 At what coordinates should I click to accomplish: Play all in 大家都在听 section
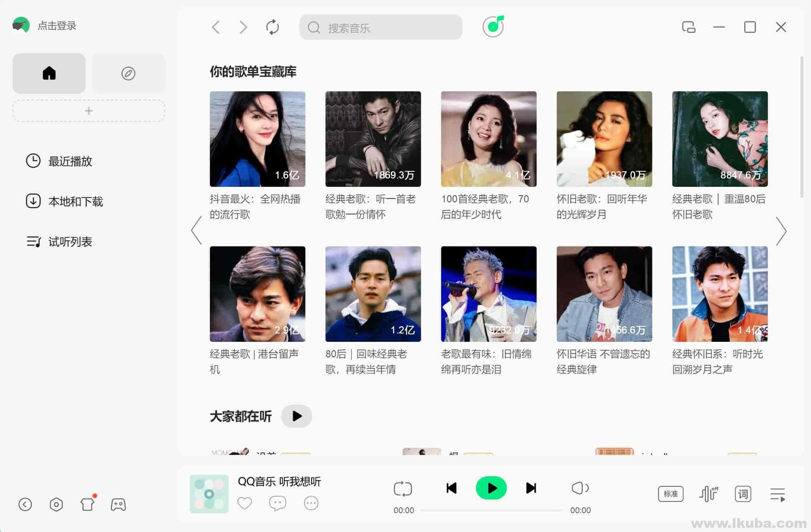pyautogui.click(x=297, y=416)
